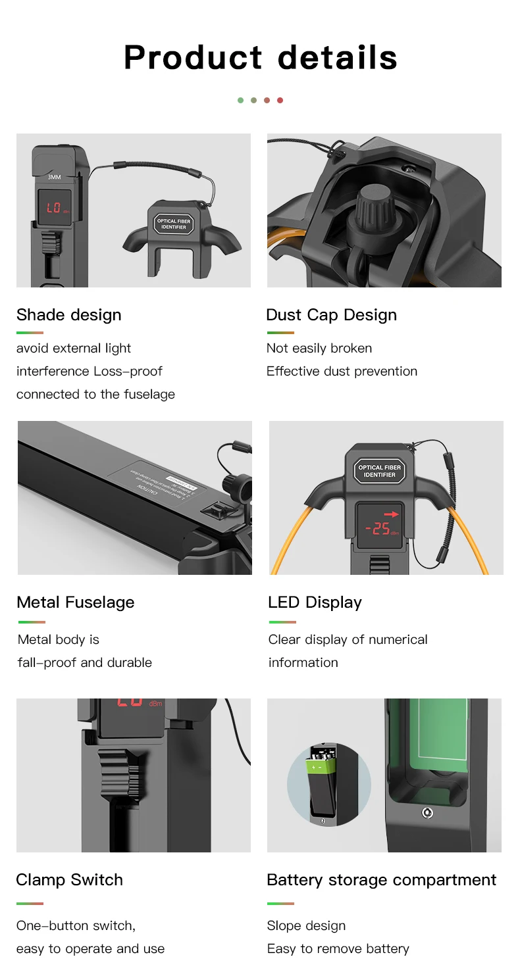
Task: Click the first green dot under the title
Action: [240, 100]
